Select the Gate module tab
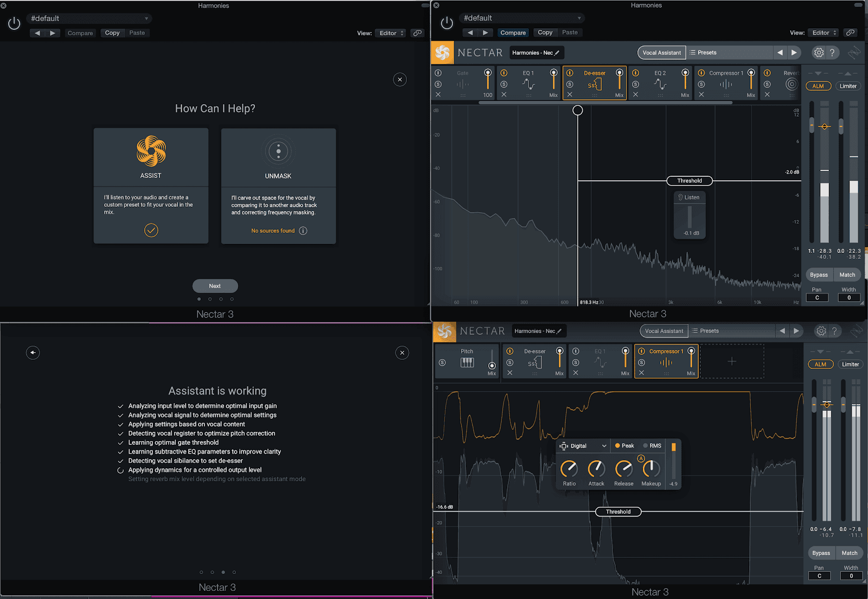Viewport: 868px width, 599px height. (463, 82)
